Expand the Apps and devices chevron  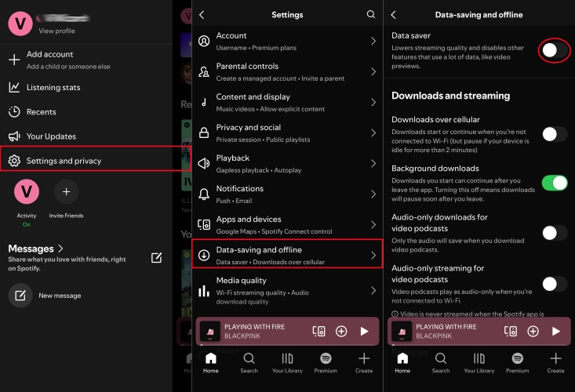(x=373, y=224)
